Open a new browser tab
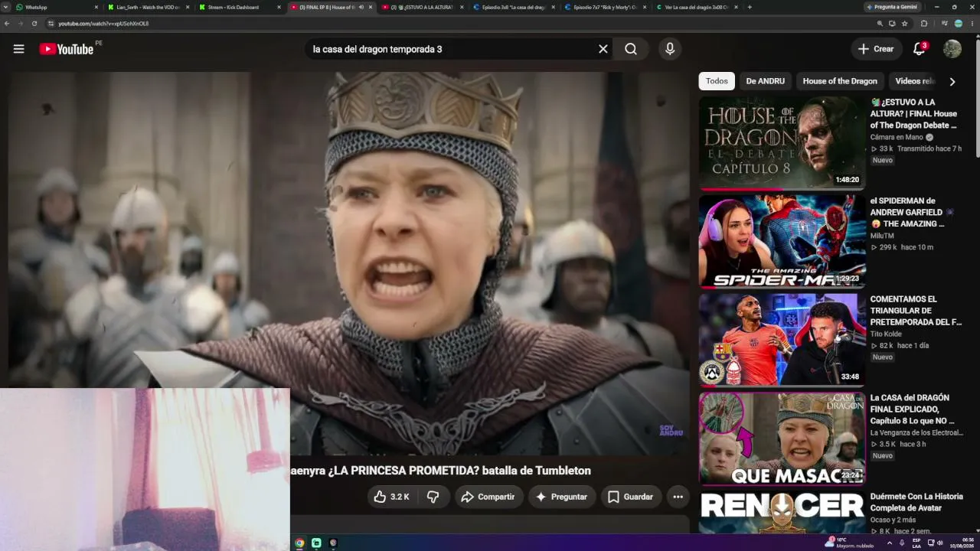The height and width of the screenshot is (551, 980). 749,7
